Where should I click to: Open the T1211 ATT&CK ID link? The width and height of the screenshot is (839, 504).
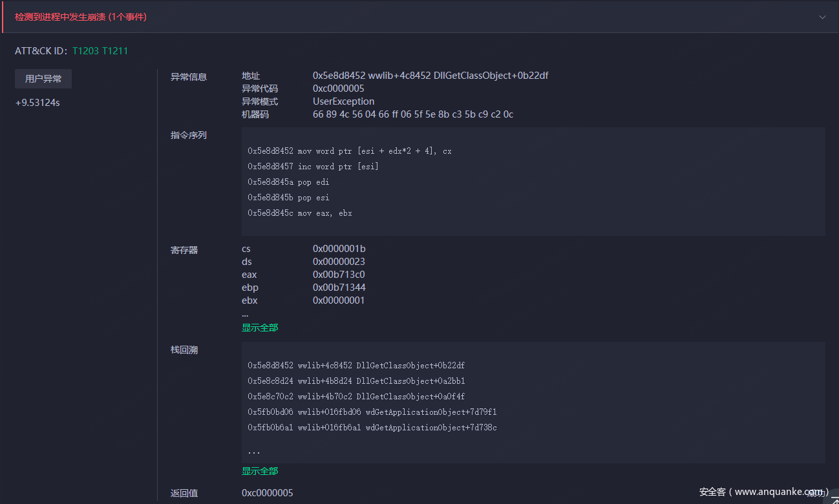click(114, 50)
